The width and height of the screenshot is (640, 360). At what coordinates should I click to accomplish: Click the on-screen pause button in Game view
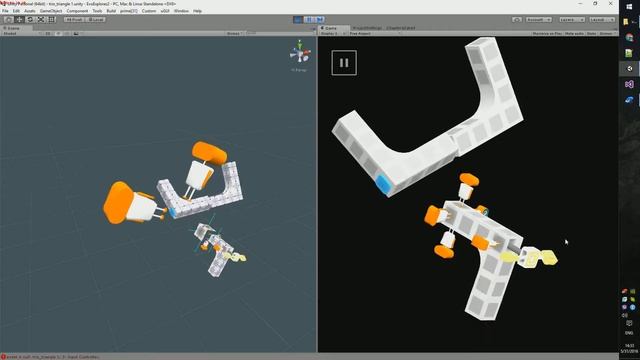(344, 63)
